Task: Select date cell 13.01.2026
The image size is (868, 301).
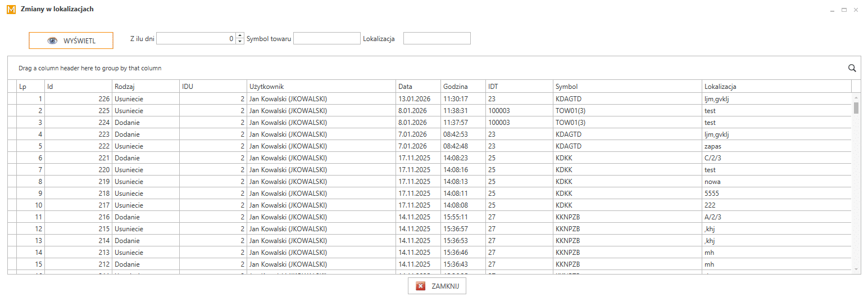Action: (418, 99)
